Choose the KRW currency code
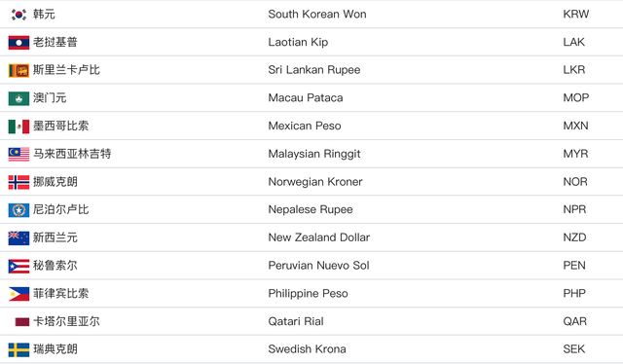623x364 pixels. 575,15
